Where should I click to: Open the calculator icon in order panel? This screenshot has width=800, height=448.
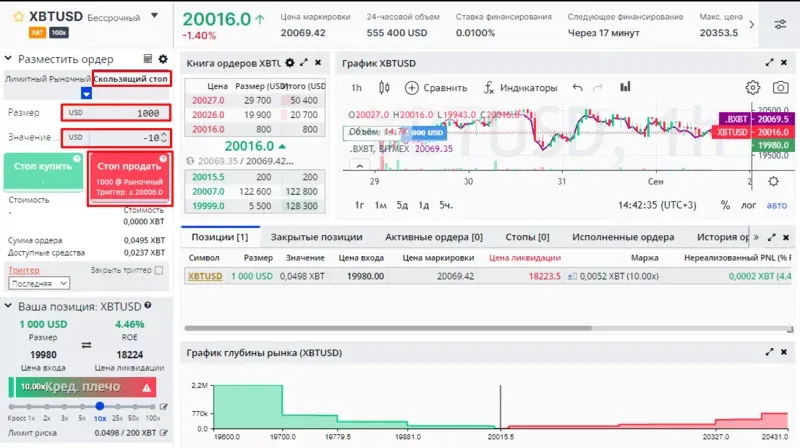(x=148, y=59)
